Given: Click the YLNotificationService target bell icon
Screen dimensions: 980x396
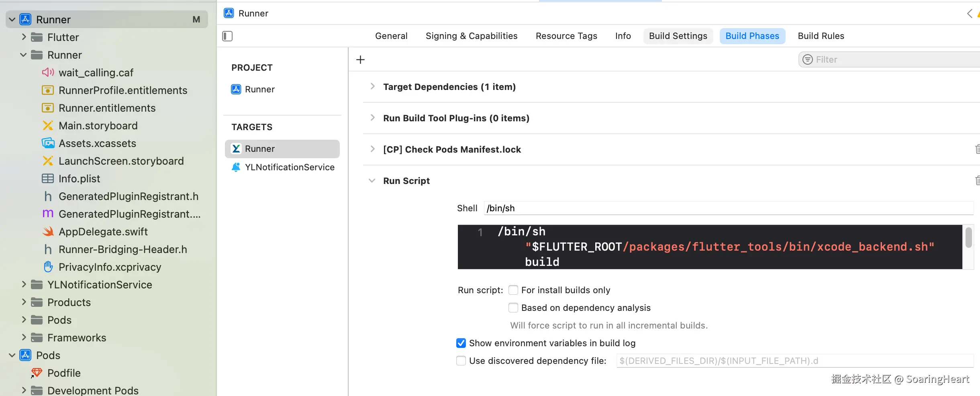Looking at the screenshot, I should 236,167.
